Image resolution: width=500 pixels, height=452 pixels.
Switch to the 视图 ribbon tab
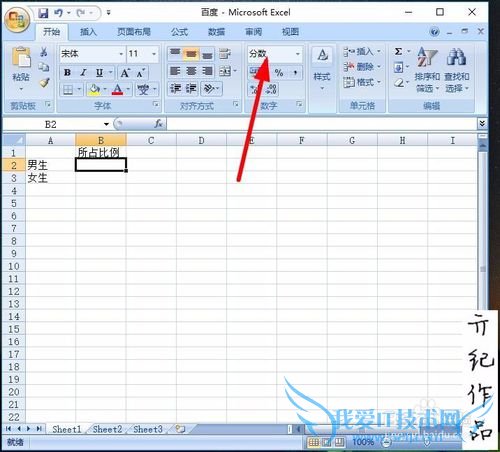point(290,32)
